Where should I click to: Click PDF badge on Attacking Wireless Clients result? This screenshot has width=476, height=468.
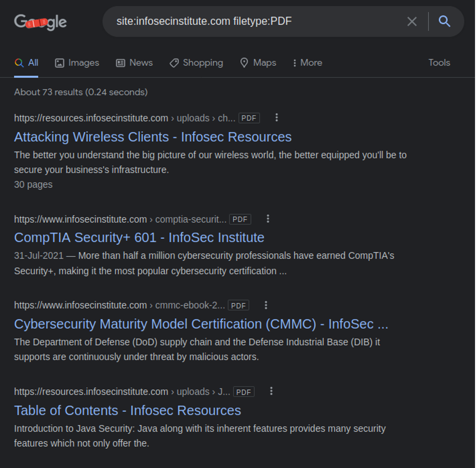click(x=249, y=118)
